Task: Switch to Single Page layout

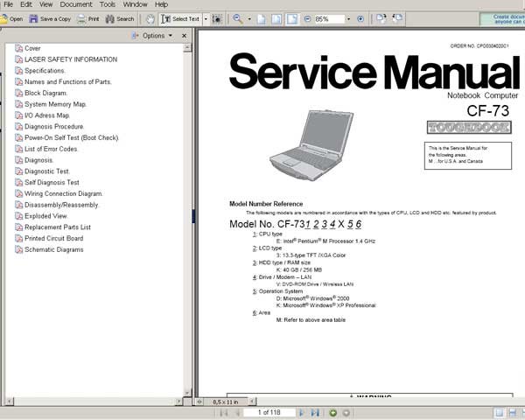Action: click(499, 413)
